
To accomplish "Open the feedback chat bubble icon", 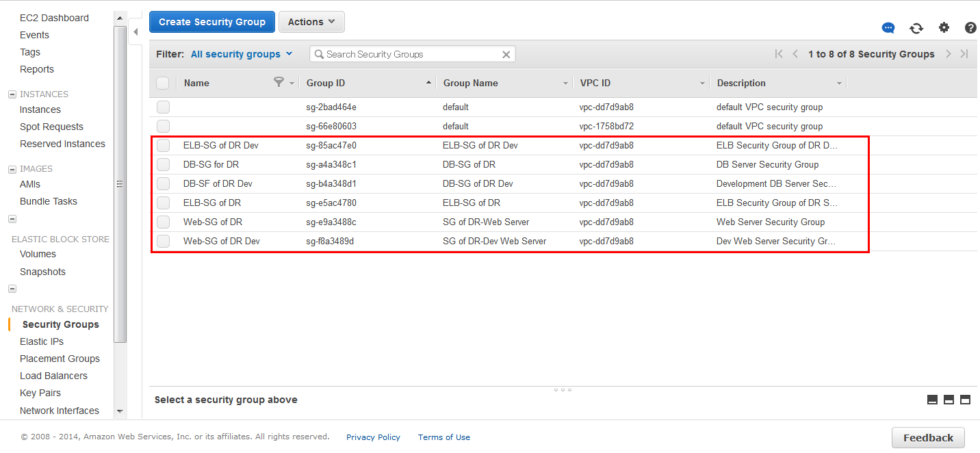I will click(888, 27).
